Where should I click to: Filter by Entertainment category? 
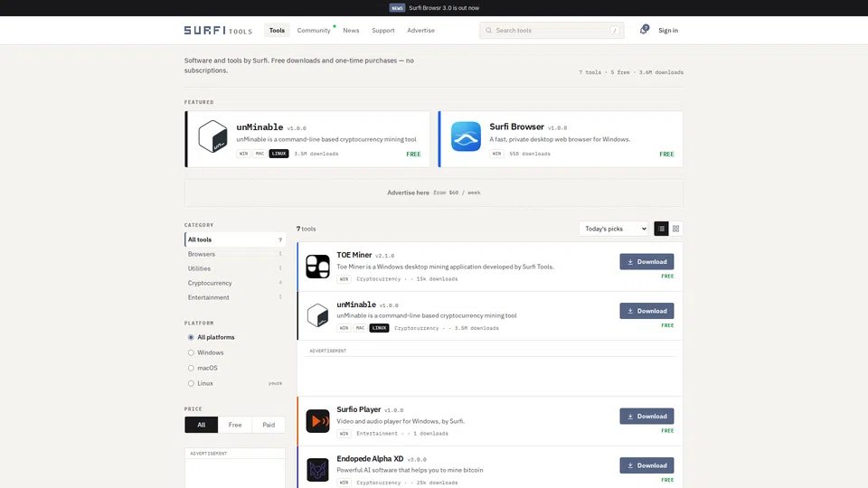click(x=235, y=297)
